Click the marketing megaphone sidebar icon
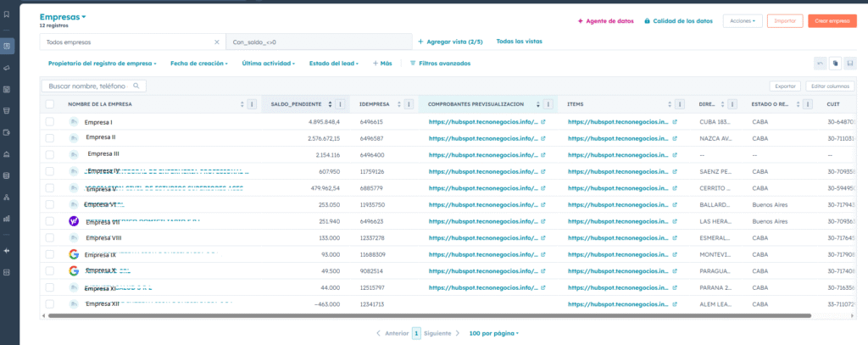The image size is (868, 345). 8,68
